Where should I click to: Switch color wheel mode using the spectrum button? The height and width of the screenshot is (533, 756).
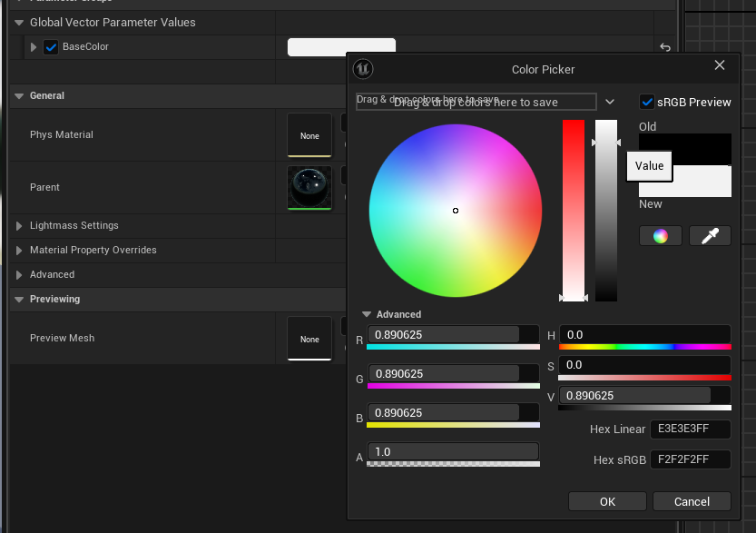(x=661, y=236)
